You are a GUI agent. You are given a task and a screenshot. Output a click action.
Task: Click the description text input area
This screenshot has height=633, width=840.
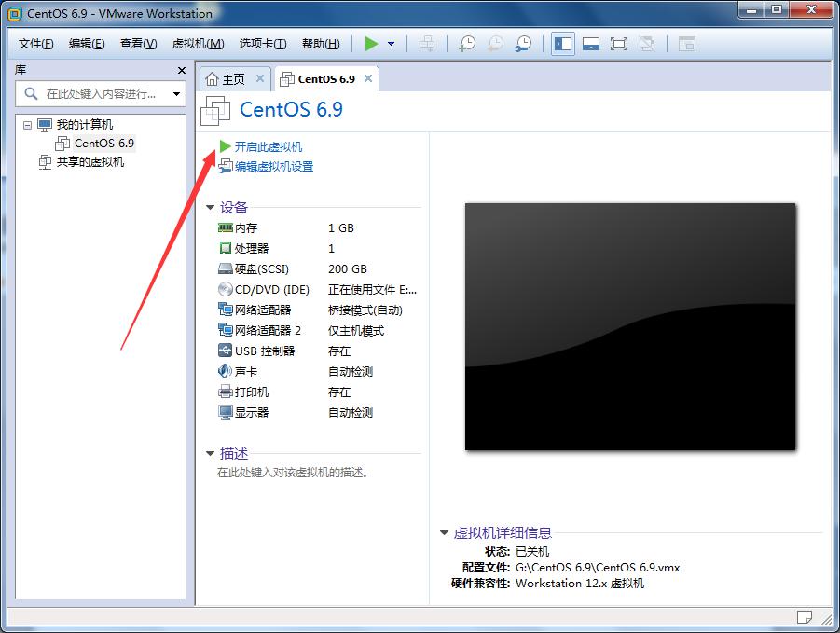coord(292,473)
